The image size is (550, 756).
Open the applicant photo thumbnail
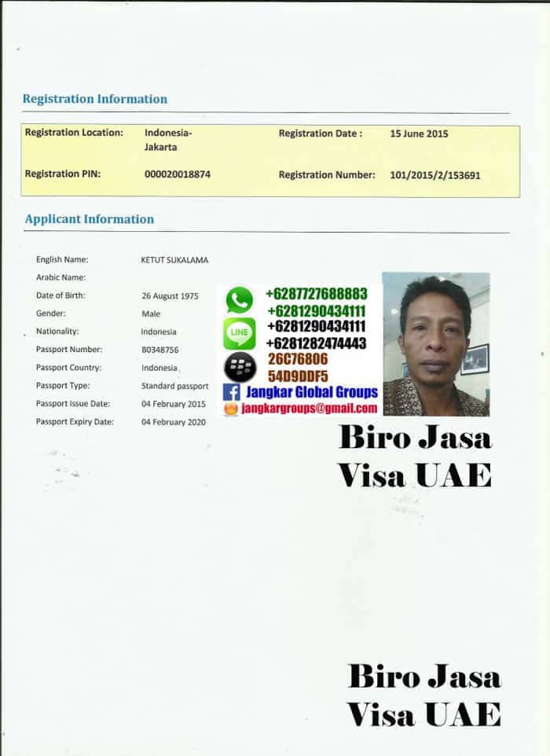pos(435,344)
